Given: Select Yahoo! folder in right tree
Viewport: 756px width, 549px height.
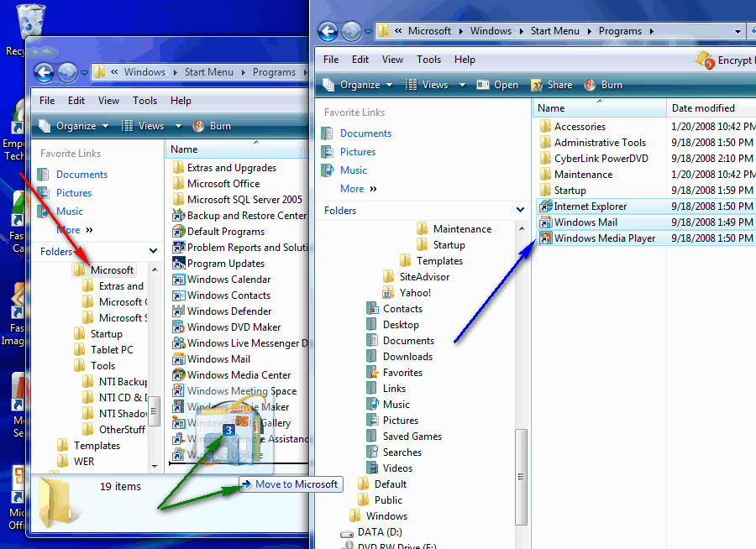Looking at the screenshot, I should coord(407,293).
